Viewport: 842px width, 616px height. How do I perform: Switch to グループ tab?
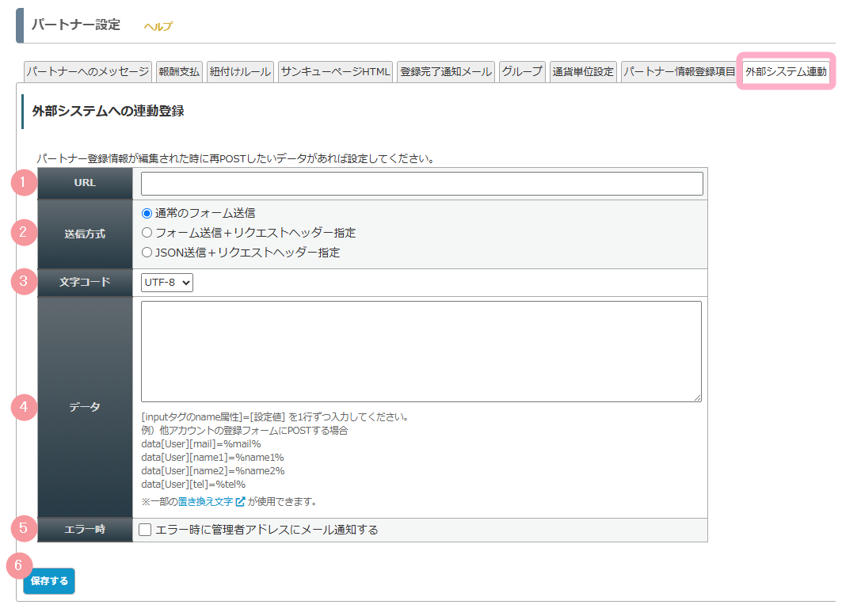tap(522, 72)
